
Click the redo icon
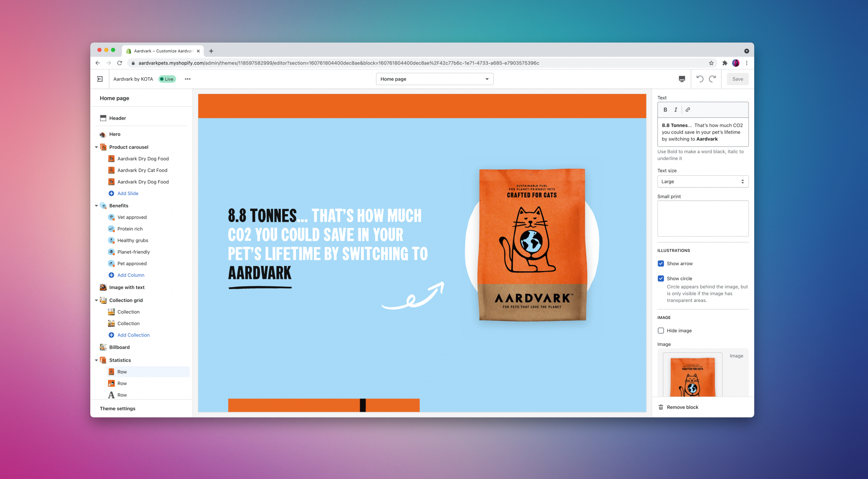[x=712, y=79]
